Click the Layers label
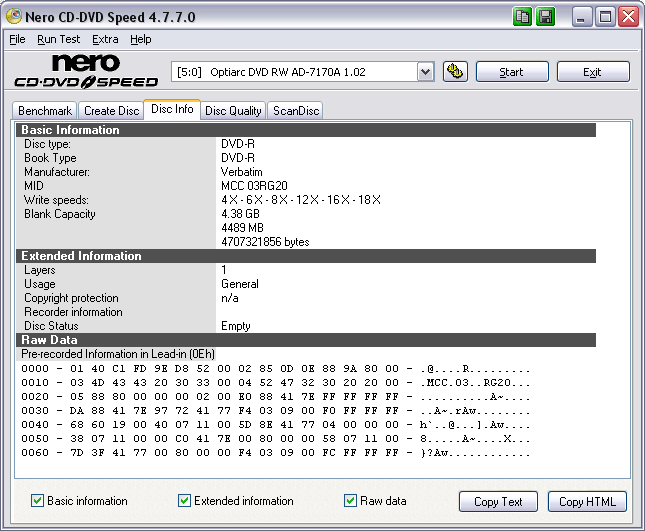Image resolution: width=645 pixels, height=531 pixels. click(x=39, y=270)
